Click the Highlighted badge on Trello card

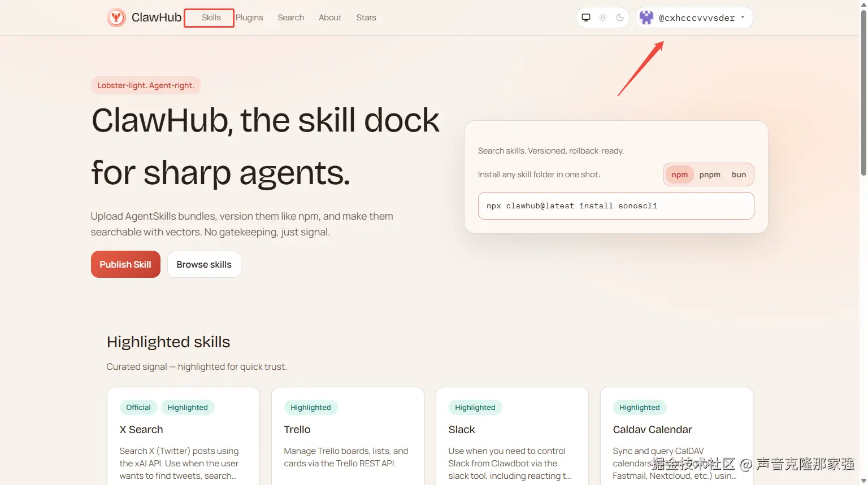click(x=311, y=407)
